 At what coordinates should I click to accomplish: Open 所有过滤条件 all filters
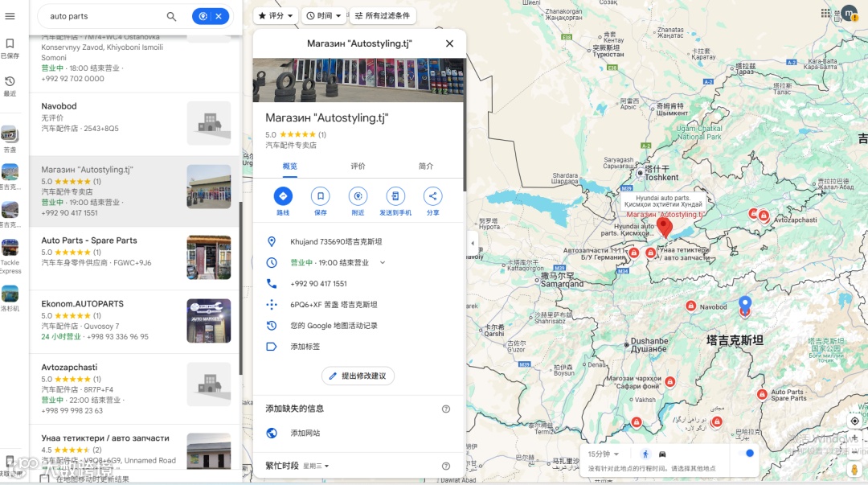point(383,15)
